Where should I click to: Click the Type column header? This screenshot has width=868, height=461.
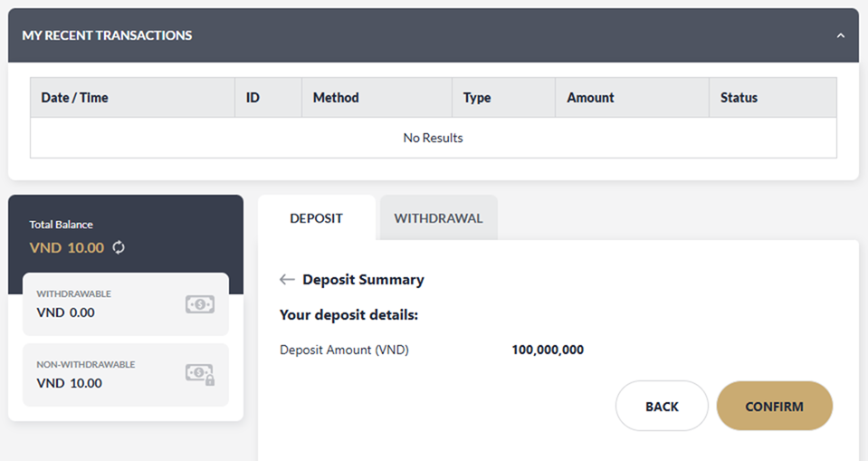click(x=477, y=98)
